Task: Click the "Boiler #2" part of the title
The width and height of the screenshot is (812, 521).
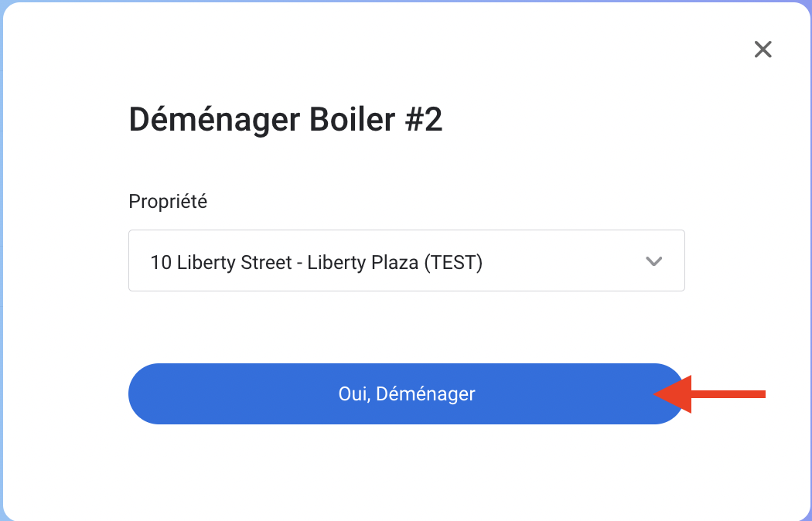Action: [376, 121]
